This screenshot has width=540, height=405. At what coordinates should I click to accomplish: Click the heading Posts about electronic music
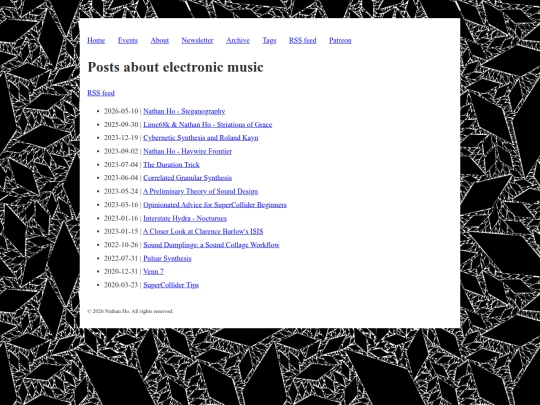tap(175, 67)
